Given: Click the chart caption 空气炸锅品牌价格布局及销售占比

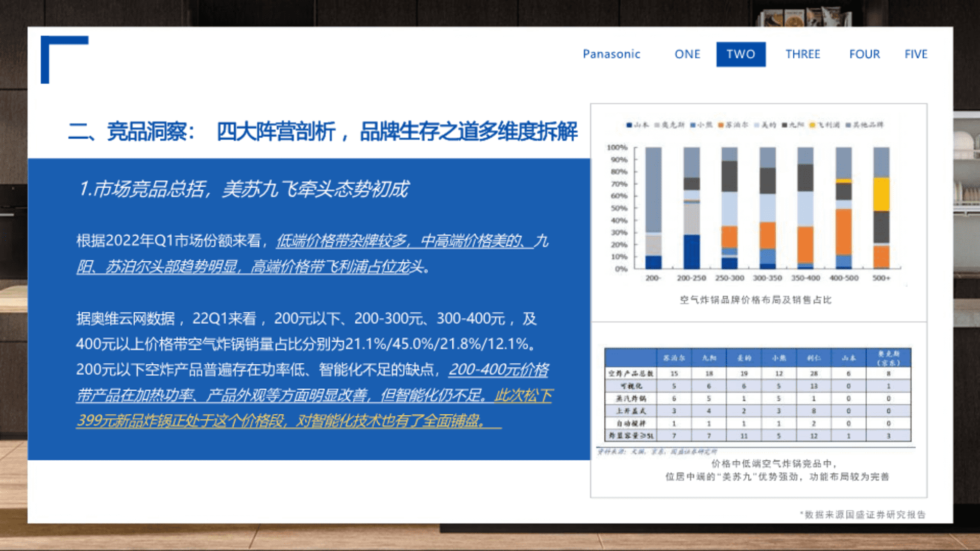Looking at the screenshot, I should click(x=755, y=300).
